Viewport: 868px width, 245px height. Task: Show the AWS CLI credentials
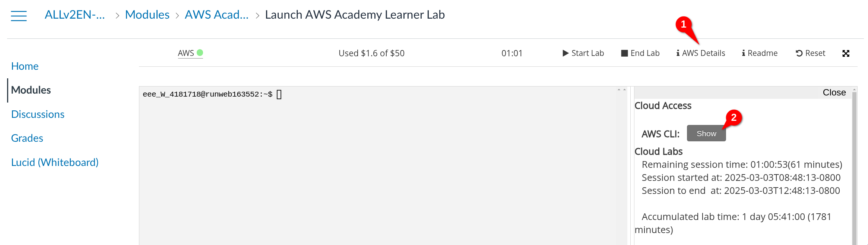(706, 133)
